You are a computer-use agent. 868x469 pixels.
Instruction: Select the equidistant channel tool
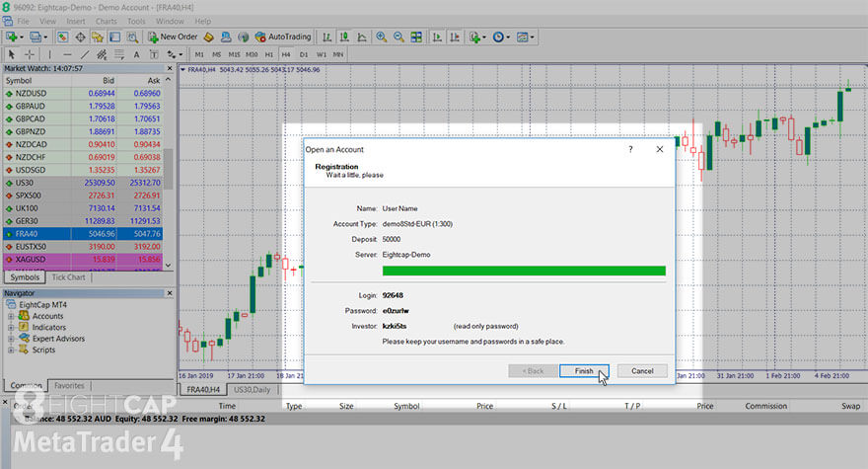pos(102,54)
